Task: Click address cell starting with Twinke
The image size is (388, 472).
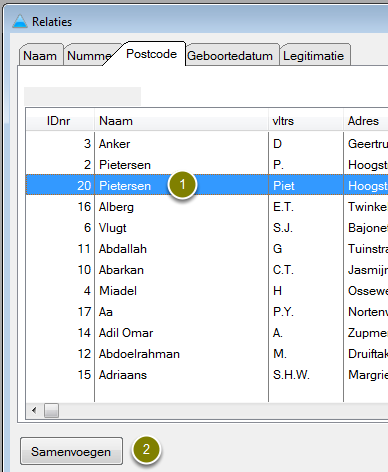Action: (366, 207)
